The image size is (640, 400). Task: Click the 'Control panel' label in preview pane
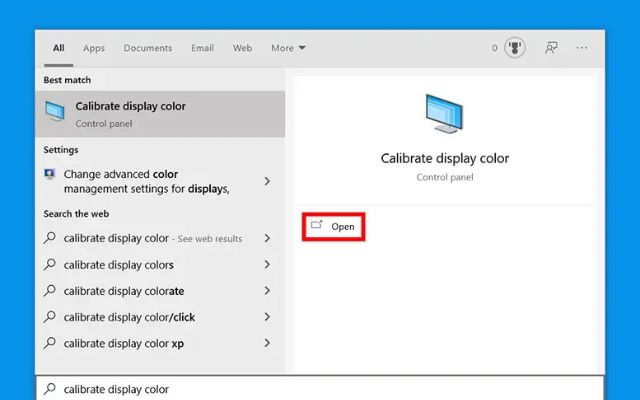click(x=444, y=177)
